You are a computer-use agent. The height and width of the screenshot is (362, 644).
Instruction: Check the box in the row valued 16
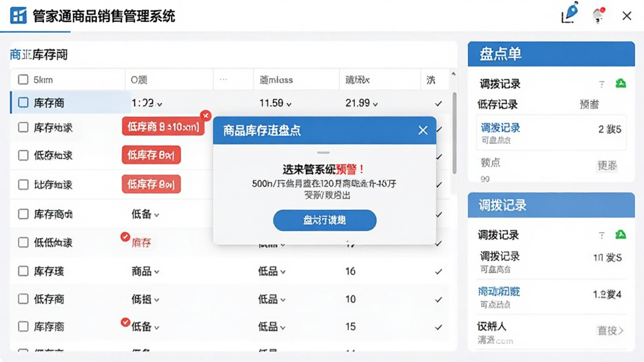[x=23, y=271]
